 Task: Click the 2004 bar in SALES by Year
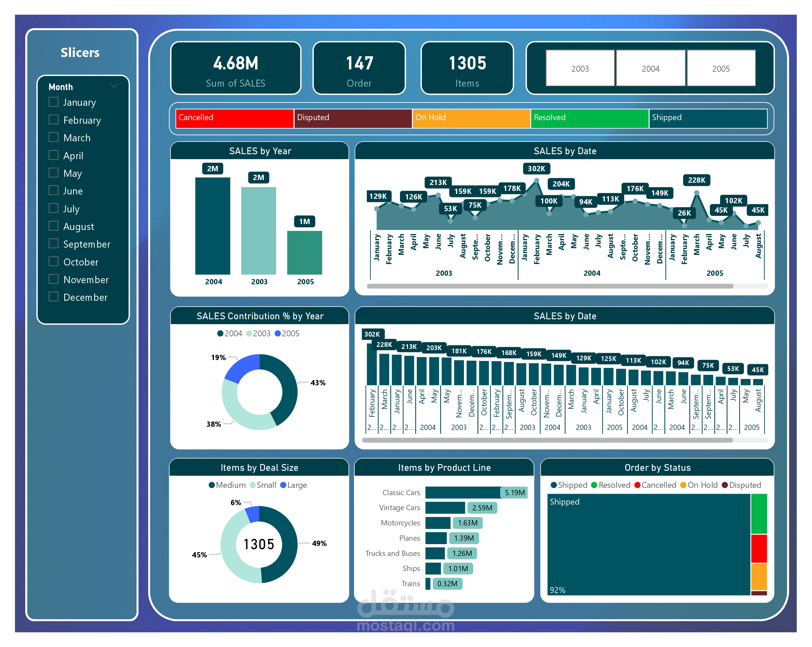(x=212, y=226)
